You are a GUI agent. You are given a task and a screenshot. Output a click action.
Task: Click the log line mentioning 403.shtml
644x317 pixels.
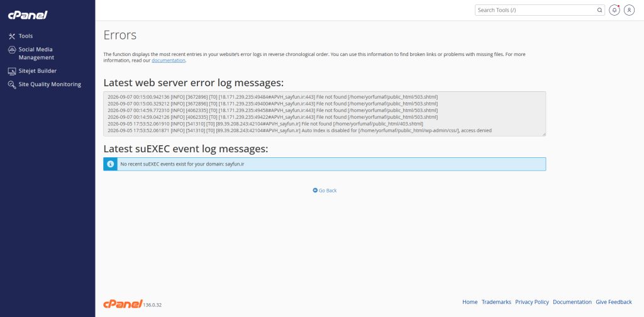265,124
